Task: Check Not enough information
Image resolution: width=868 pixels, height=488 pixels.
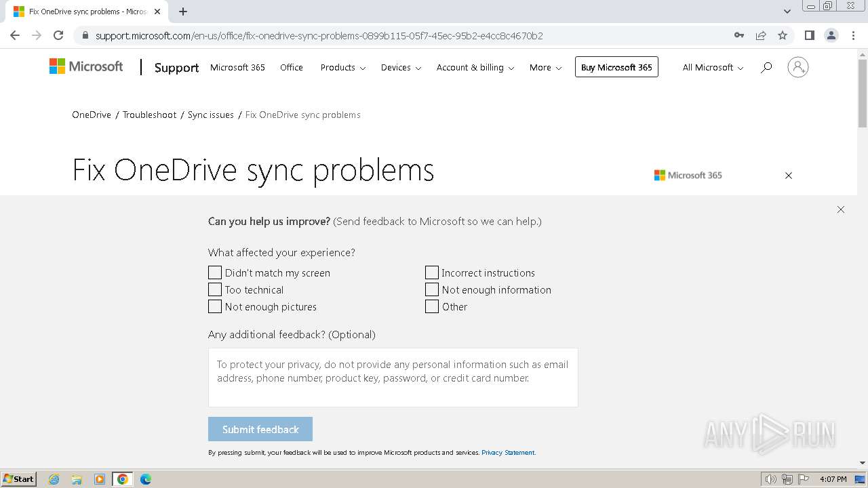Action: pyautogui.click(x=432, y=289)
